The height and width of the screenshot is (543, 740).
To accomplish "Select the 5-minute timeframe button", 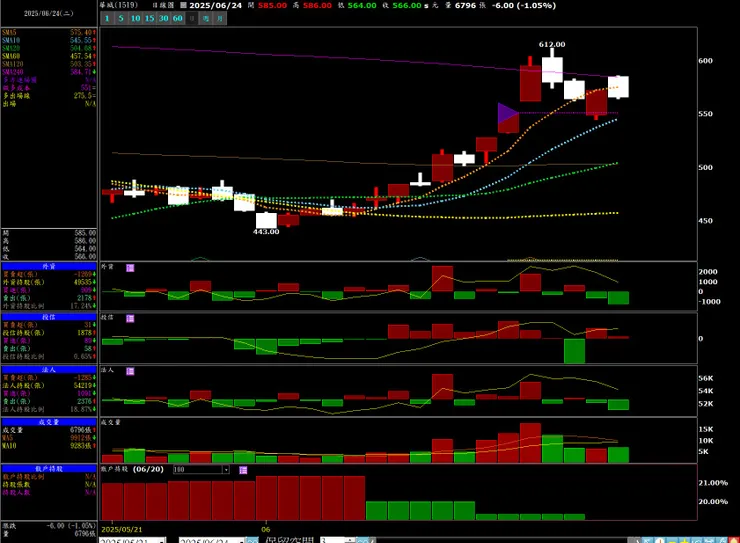I will (x=121, y=18).
